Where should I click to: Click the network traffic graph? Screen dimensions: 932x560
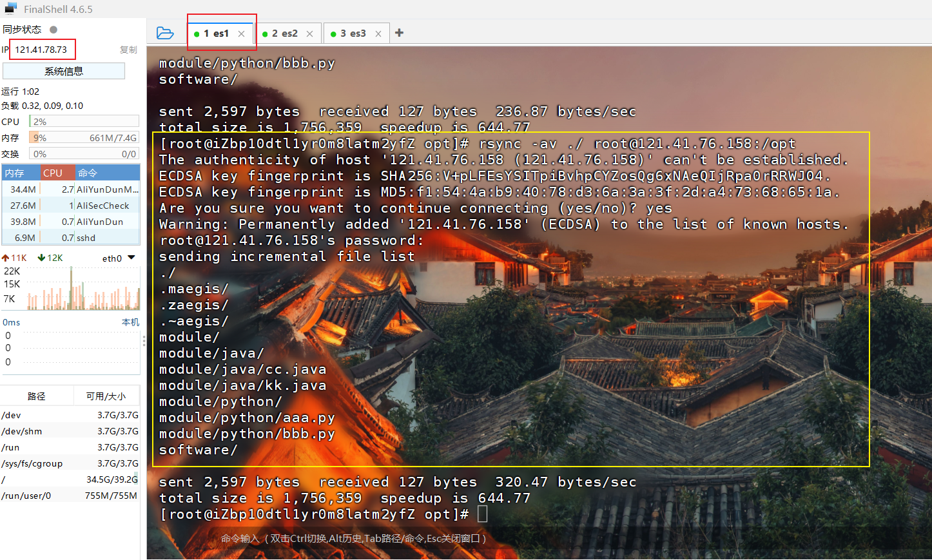tap(82, 287)
